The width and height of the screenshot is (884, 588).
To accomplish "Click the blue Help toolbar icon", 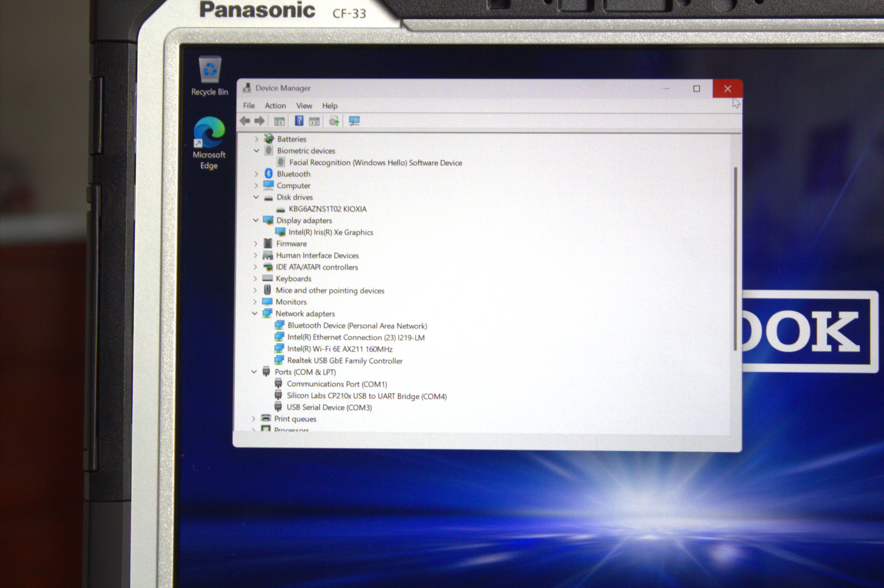I will (x=299, y=121).
